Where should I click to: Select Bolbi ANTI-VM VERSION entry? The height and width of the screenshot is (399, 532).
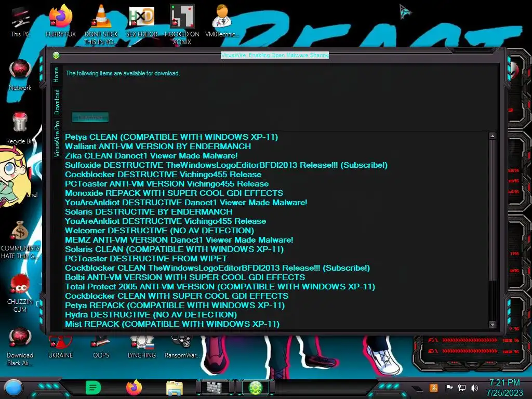click(x=185, y=277)
